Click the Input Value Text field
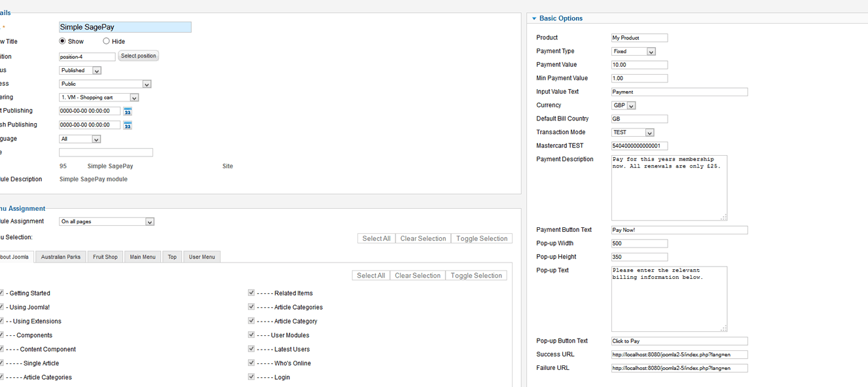The height and width of the screenshot is (387, 868). pyautogui.click(x=679, y=92)
